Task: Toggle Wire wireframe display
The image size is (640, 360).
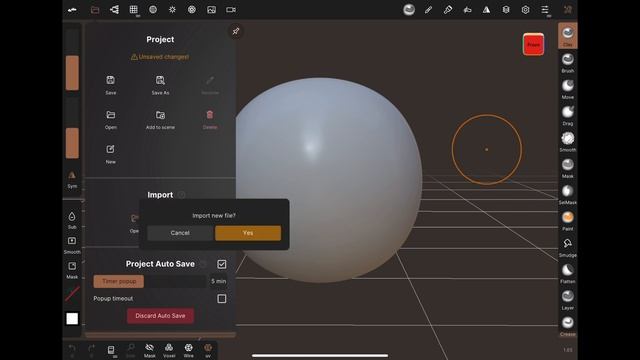Action: (x=189, y=350)
